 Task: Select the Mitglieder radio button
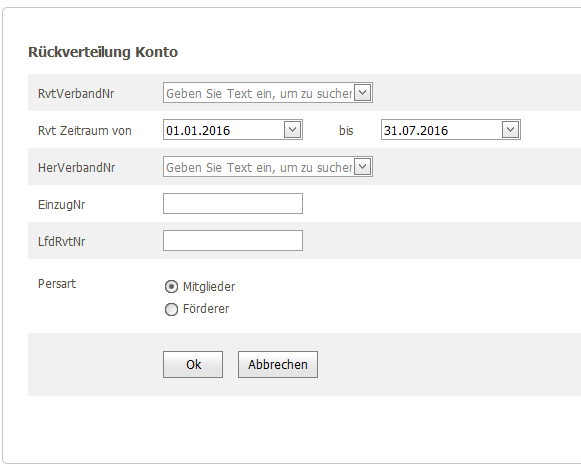(171, 287)
